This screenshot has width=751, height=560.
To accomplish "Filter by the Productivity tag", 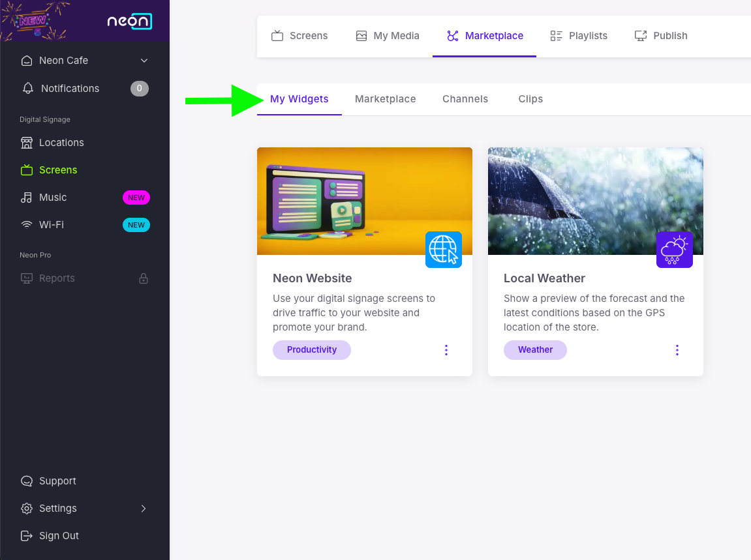I will [312, 350].
